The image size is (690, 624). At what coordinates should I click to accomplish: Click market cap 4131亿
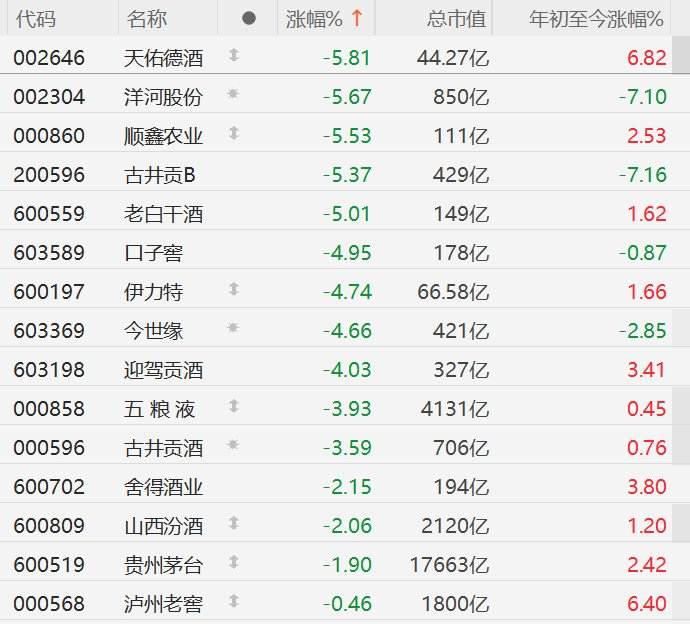coord(455,409)
